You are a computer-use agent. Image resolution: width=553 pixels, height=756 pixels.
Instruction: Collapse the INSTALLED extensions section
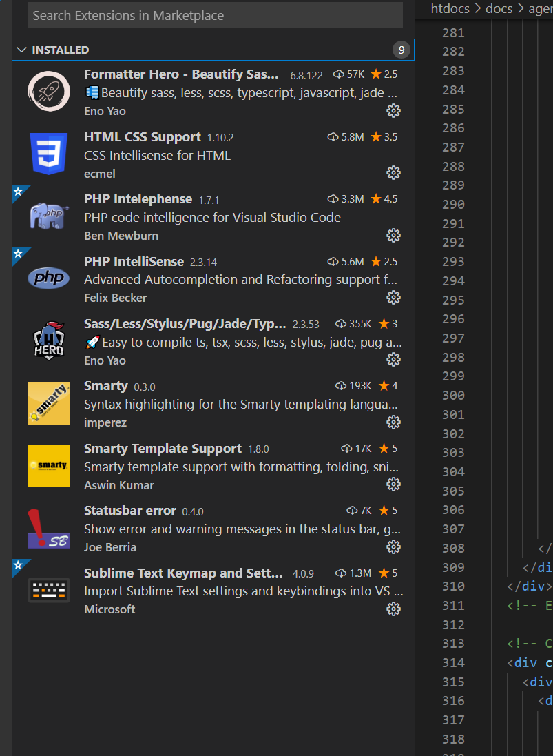pos(22,50)
